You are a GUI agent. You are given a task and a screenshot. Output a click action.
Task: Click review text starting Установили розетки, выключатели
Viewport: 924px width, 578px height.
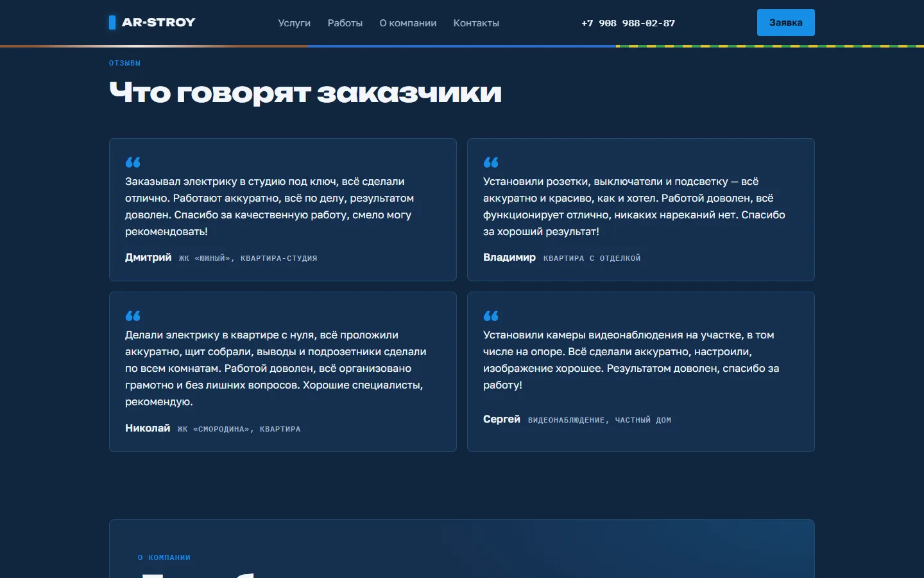point(634,206)
